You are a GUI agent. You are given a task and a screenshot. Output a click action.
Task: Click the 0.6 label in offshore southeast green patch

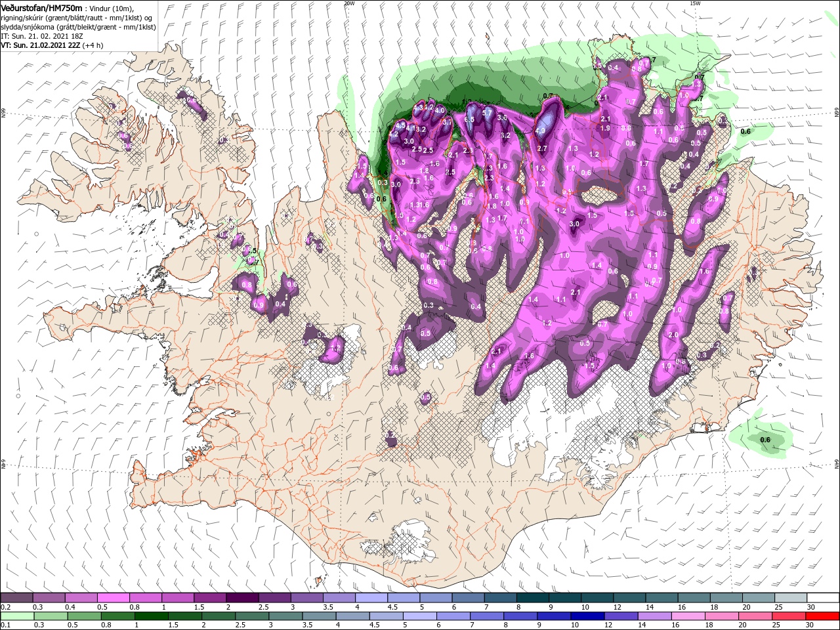(765, 440)
